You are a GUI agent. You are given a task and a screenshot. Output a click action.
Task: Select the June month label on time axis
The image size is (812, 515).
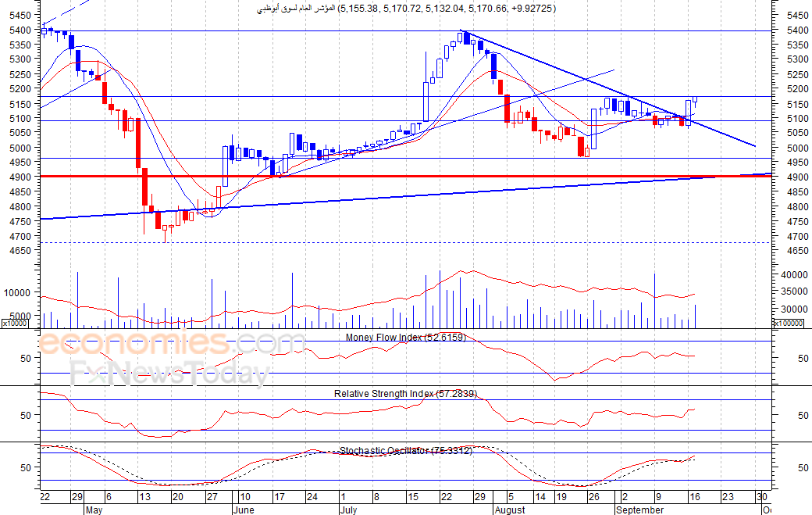pos(244,510)
